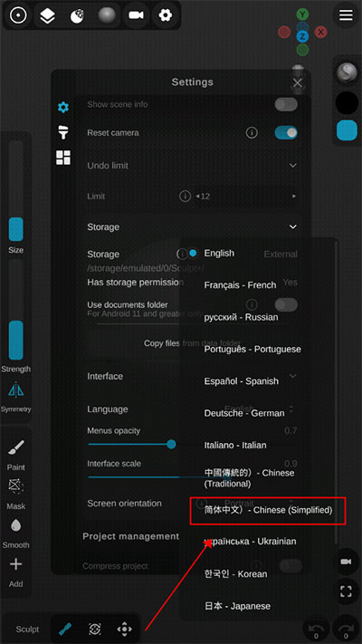Collapse the Storage section
Image resolution: width=362 pixels, height=644 pixels.
(x=292, y=226)
